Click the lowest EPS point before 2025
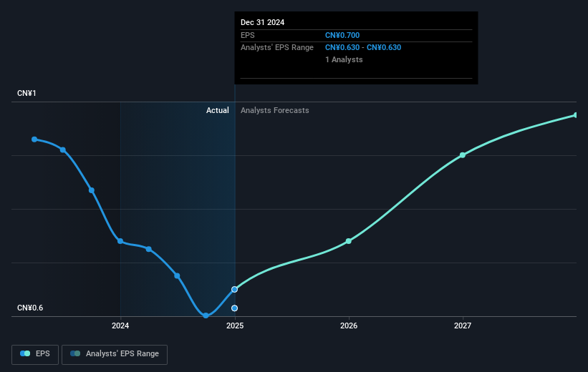The width and height of the screenshot is (588, 372). point(206,315)
